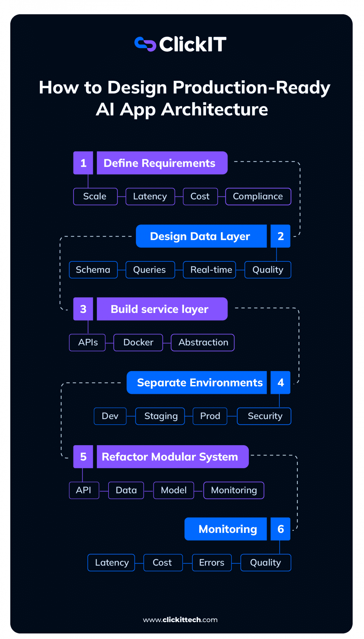Click the ClickIT wordmark text
This screenshot has height=639, width=364.
point(193,44)
